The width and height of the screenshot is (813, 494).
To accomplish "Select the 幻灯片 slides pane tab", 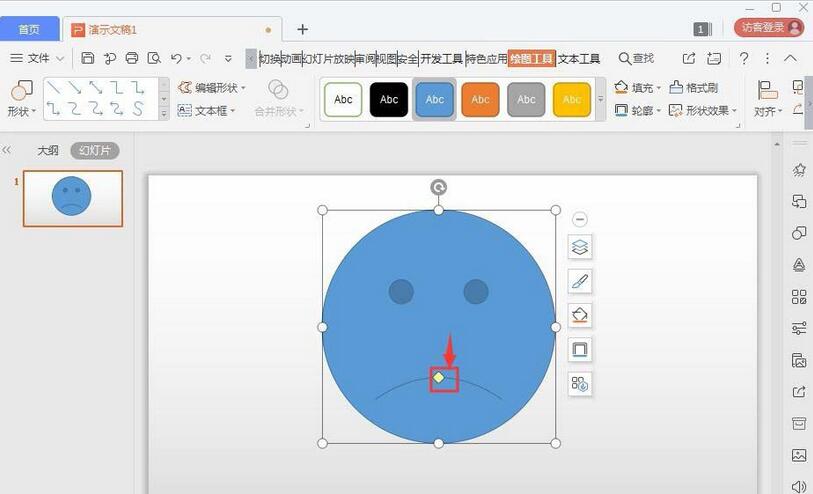I will pos(95,150).
